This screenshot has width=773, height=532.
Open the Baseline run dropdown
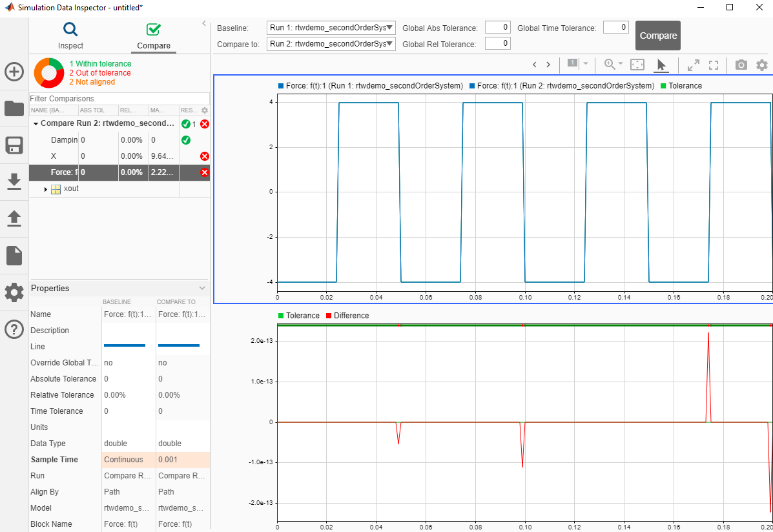click(331, 28)
